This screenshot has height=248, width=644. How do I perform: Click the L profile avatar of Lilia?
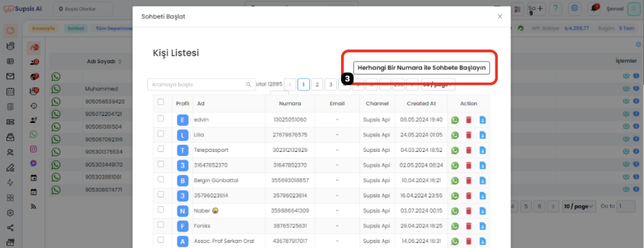coord(183,135)
